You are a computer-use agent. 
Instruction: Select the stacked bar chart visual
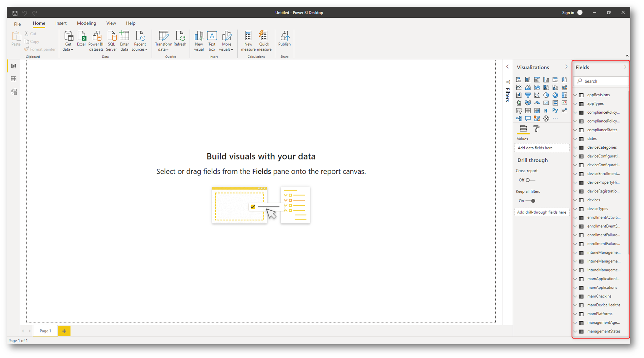(x=519, y=80)
